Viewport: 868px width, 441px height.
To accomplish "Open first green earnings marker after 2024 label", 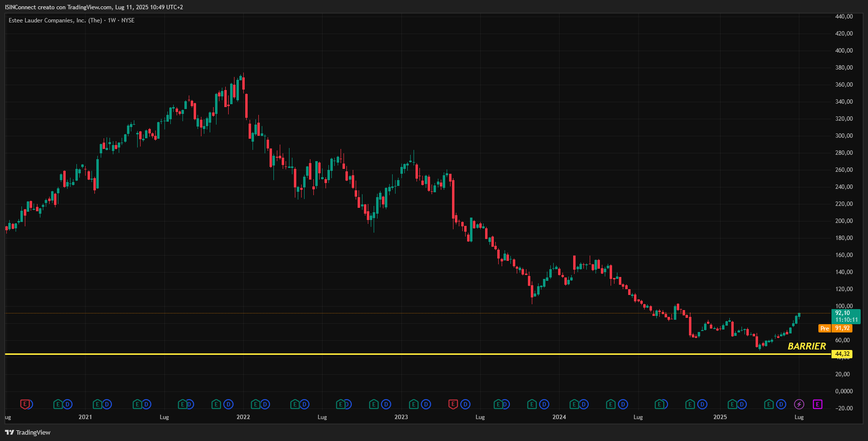I will [574, 404].
